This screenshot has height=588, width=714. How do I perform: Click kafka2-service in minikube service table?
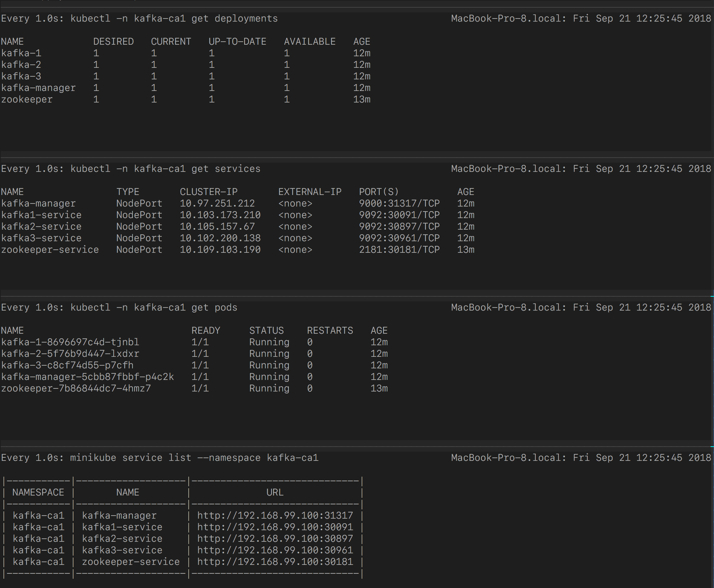(x=122, y=539)
